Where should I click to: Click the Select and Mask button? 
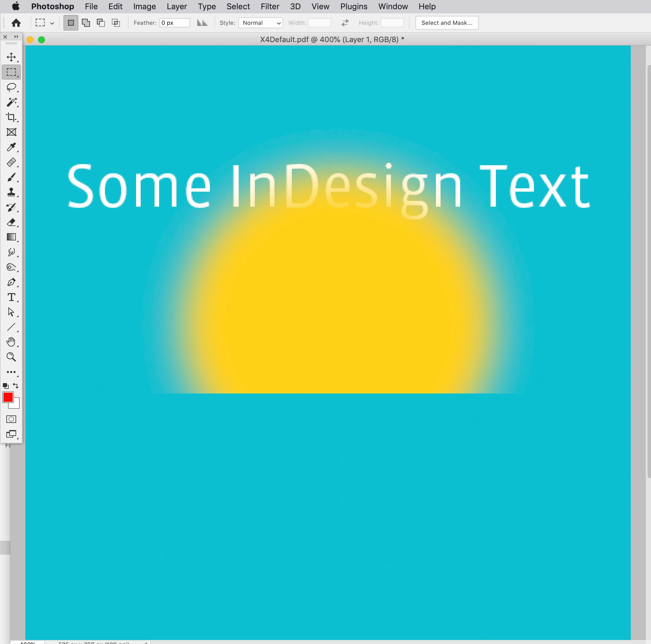click(447, 23)
